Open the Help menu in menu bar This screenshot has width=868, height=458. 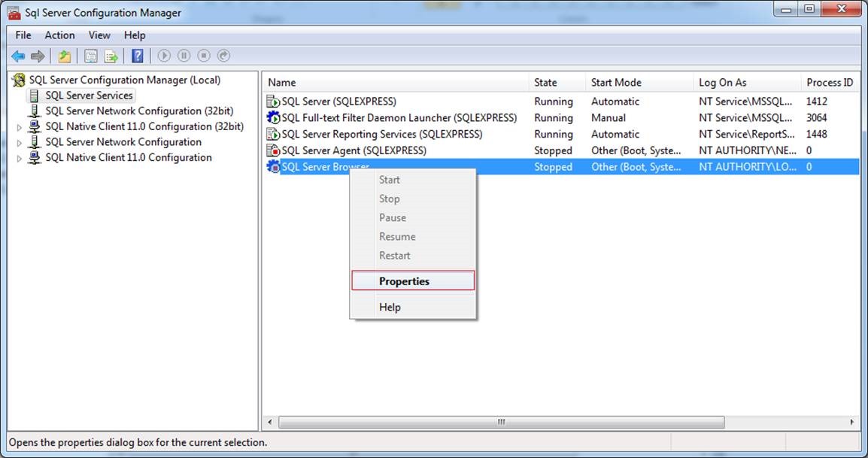pyautogui.click(x=135, y=35)
